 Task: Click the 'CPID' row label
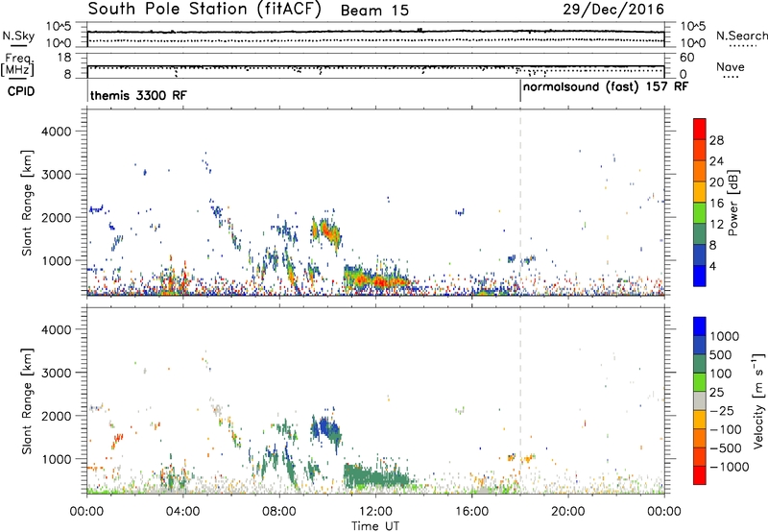click(21, 91)
